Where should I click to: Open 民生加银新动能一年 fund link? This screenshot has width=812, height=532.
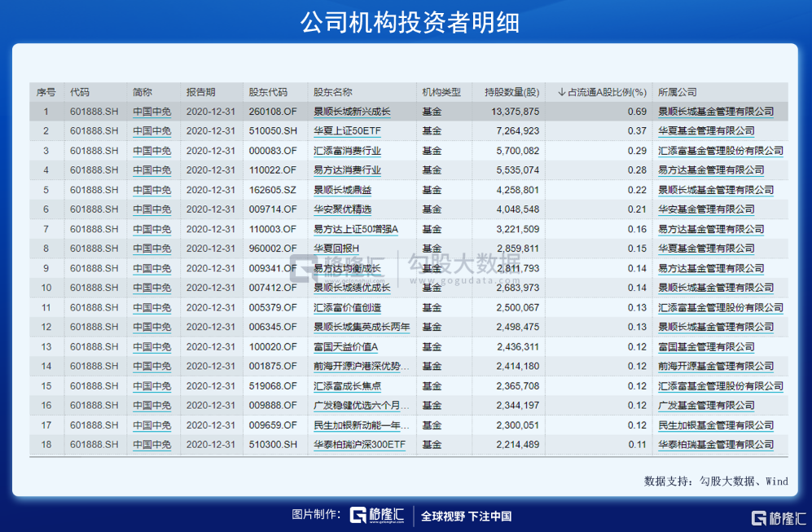coord(362,425)
